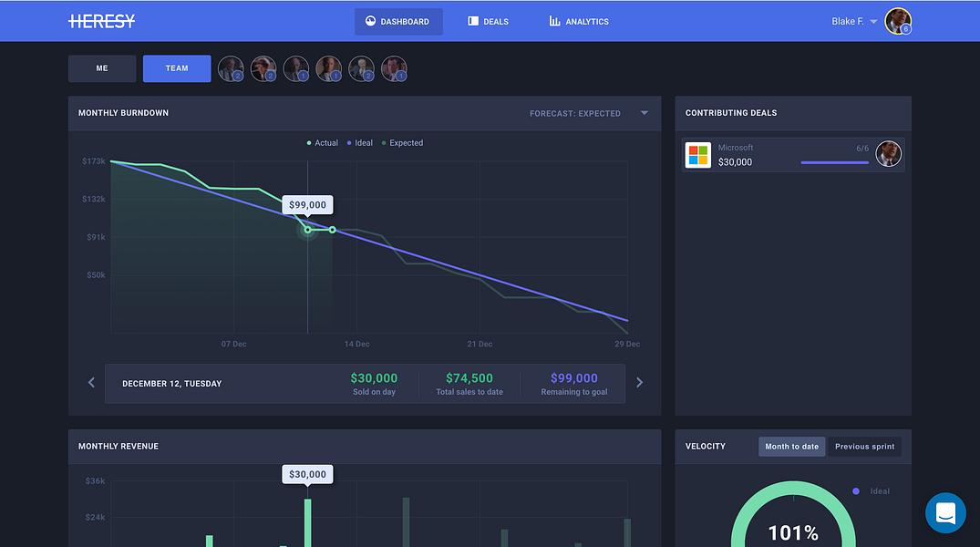Open the chat support bubble icon

[945, 512]
